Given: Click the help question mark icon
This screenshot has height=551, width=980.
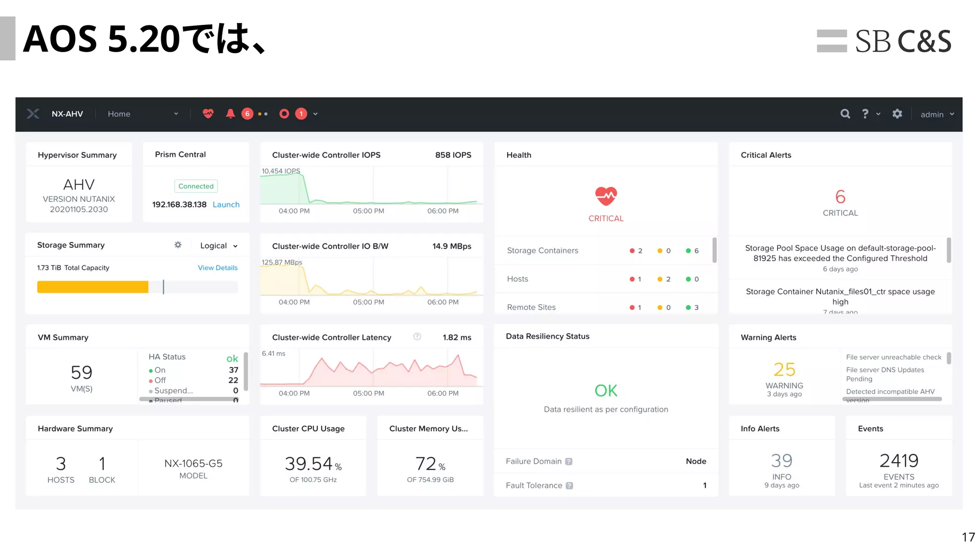Looking at the screenshot, I should (865, 114).
